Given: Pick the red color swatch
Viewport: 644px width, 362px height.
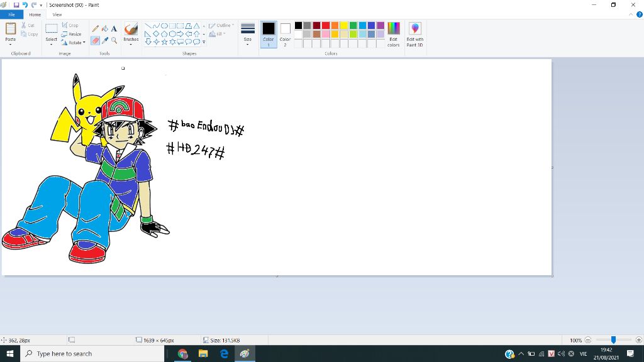Looking at the screenshot, I should click(x=326, y=25).
